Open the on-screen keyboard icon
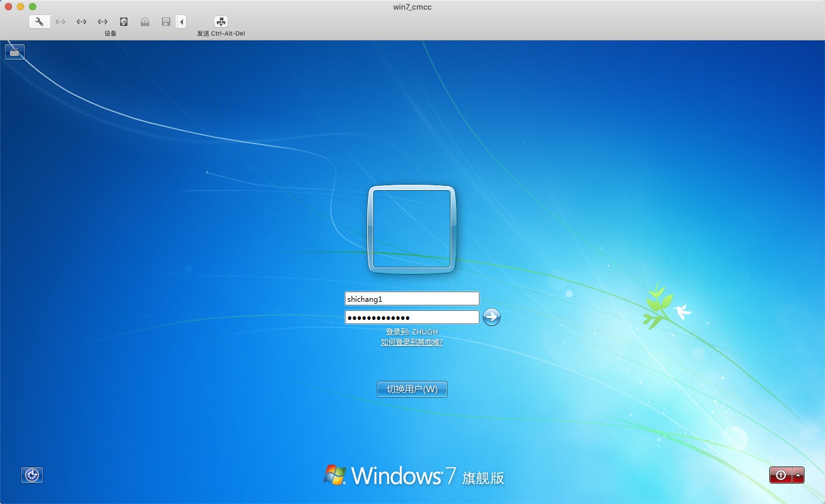This screenshot has width=825, height=504. click(14, 52)
